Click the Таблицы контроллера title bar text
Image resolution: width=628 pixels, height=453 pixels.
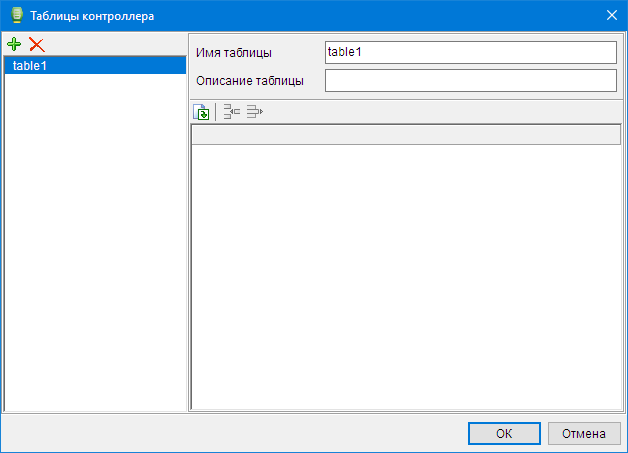click(x=92, y=16)
